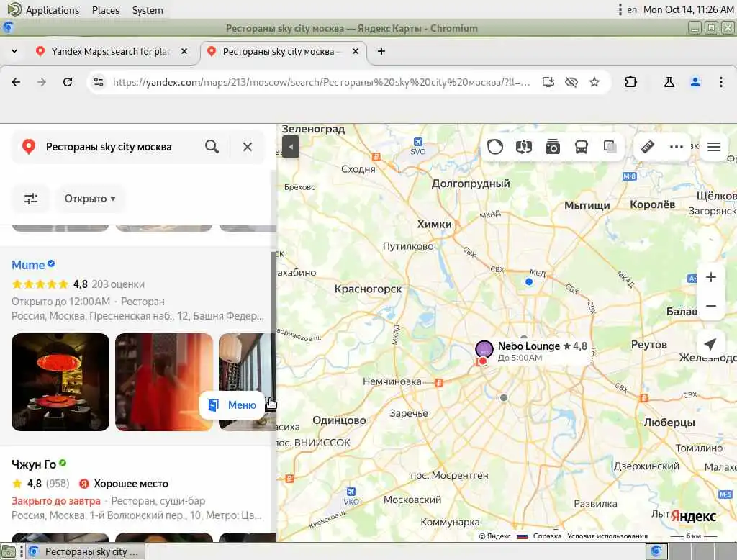
Task: Show photos on the map
Action: (552, 147)
